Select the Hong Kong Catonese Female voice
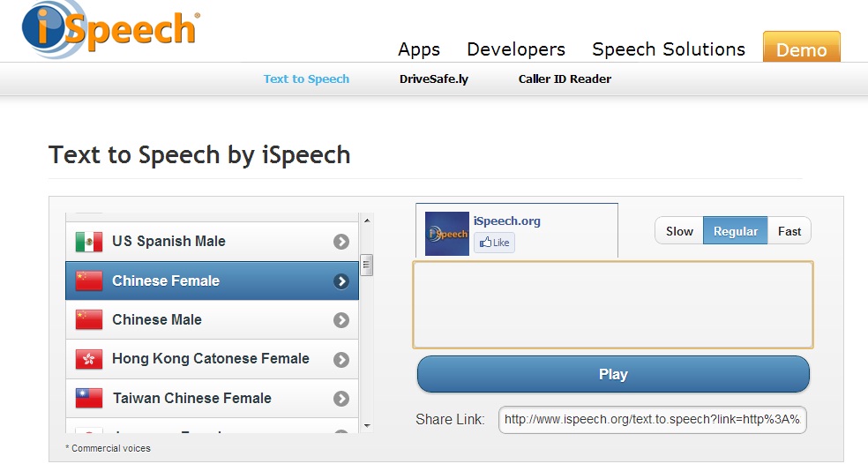 click(212, 359)
